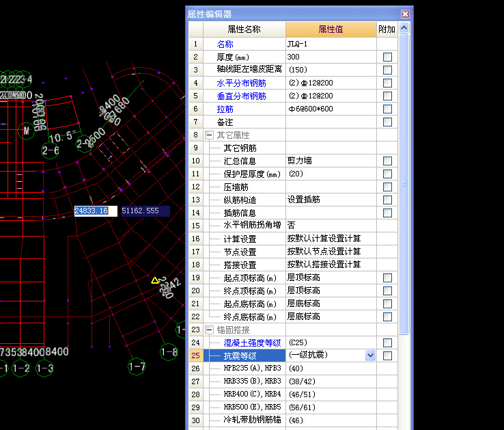Screen dimensions: 504x430
Task: Click the highlighted coordinate field 24833.16
Action: pyautogui.click(x=96, y=211)
